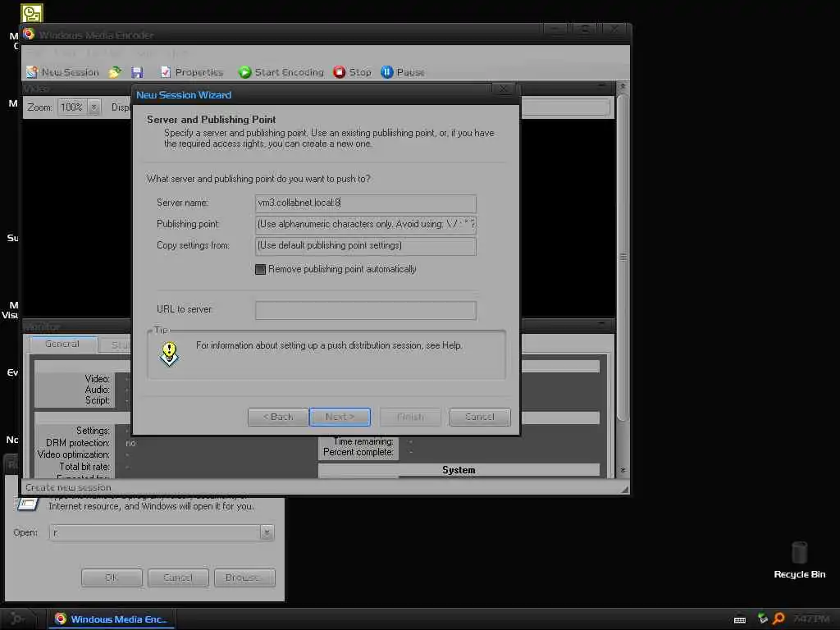Image resolution: width=840 pixels, height=630 pixels.
Task: Click the Server name input field
Action: point(365,203)
